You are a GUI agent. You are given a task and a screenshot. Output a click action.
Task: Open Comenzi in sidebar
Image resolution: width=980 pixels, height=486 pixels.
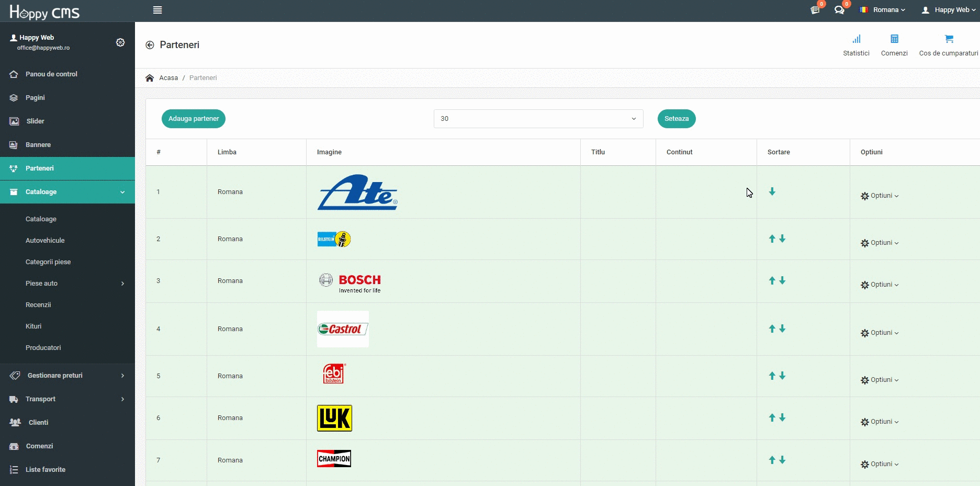(x=67, y=446)
